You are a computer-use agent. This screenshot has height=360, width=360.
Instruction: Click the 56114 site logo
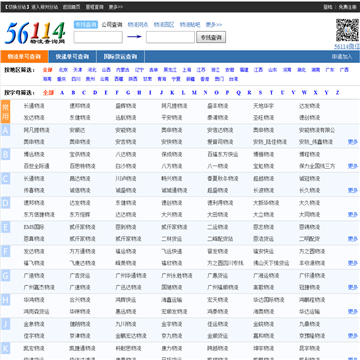(35, 33)
